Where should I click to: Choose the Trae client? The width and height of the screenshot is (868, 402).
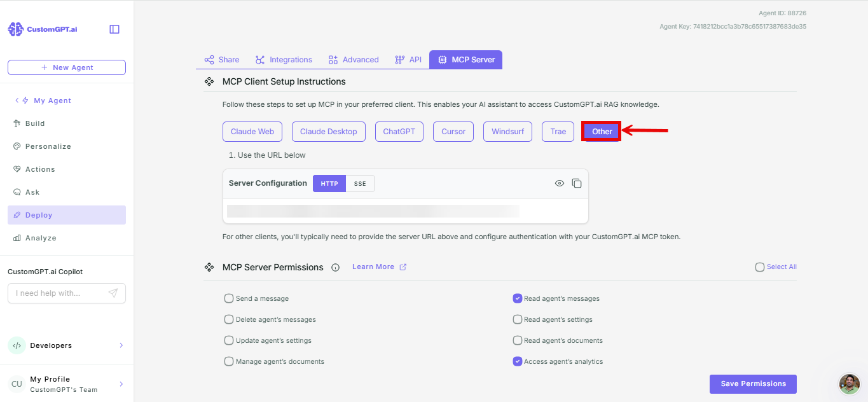558,132
